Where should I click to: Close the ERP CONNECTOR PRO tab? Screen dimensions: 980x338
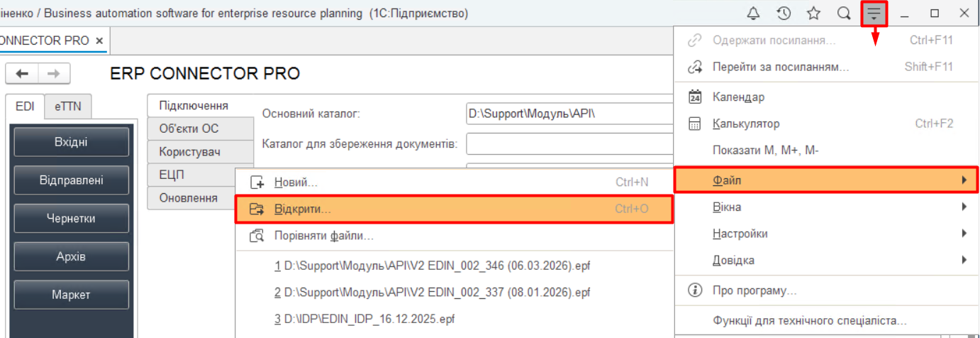(99, 41)
